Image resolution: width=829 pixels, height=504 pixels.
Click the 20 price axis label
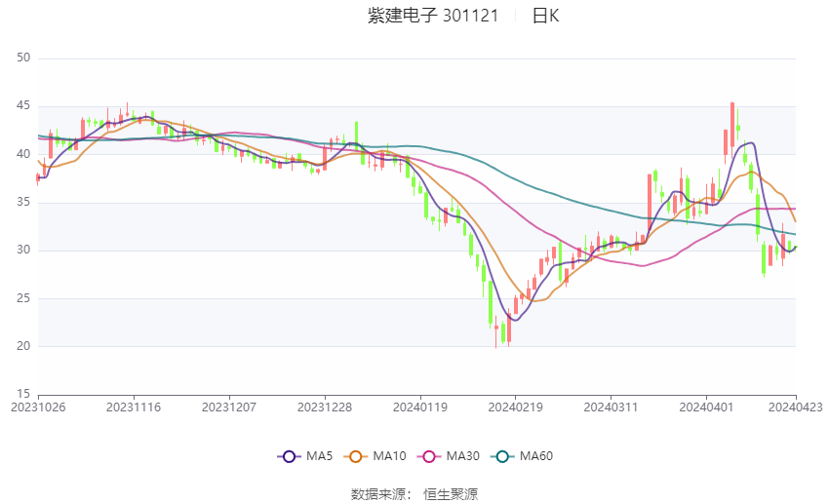23,346
